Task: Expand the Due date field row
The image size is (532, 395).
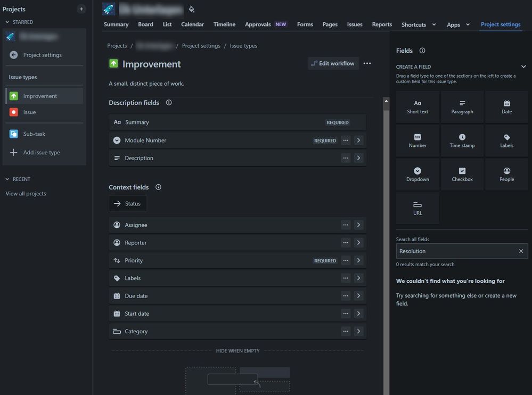Action: tap(358, 295)
